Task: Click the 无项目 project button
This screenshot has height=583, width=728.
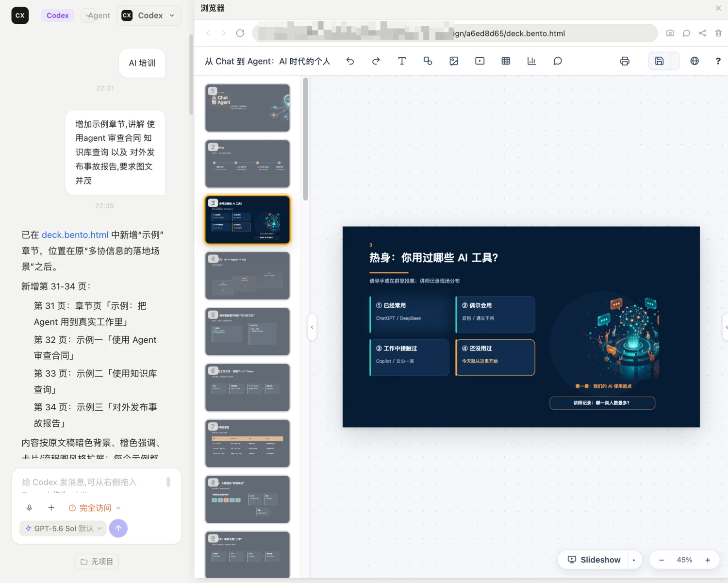Action: point(97,562)
